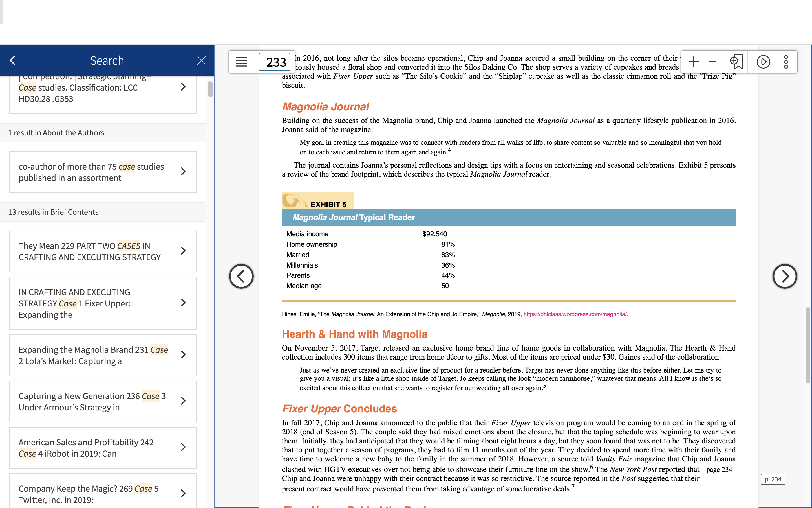Click the 'Magnolia Journal Typical Reader' table title
The width and height of the screenshot is (812, 508).
tap(354, 217)
